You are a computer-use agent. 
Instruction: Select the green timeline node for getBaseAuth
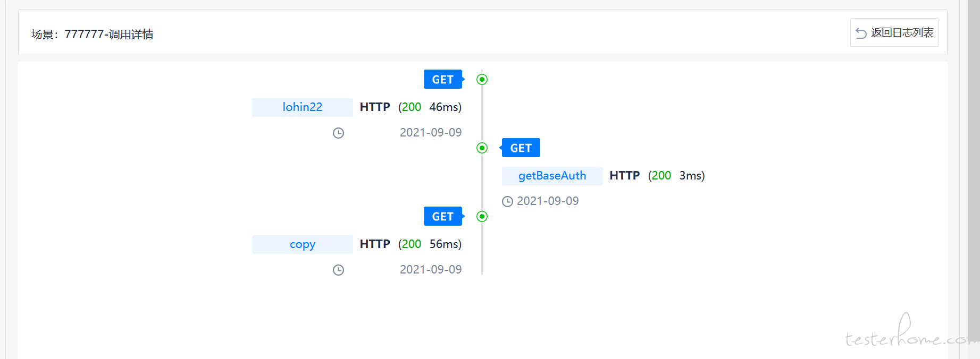[x=482, y=148]
